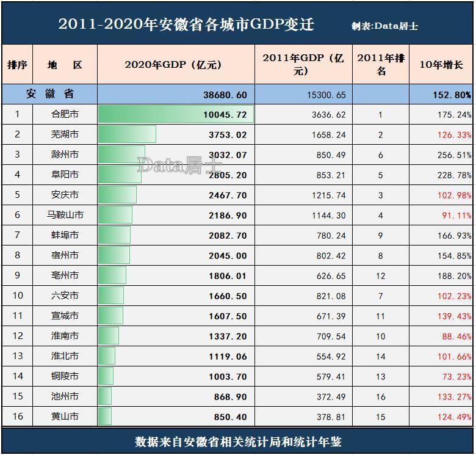The height and width of the screenshot is (455, 476).
Task: Select the 2011 value 780.24
Action: [x=331, y=236]
